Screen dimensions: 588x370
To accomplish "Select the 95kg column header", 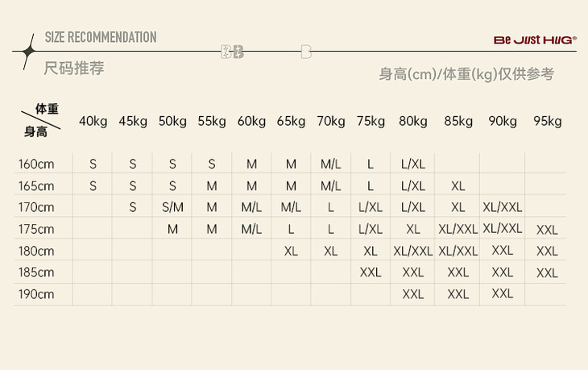I will click(x=547, y=122).
